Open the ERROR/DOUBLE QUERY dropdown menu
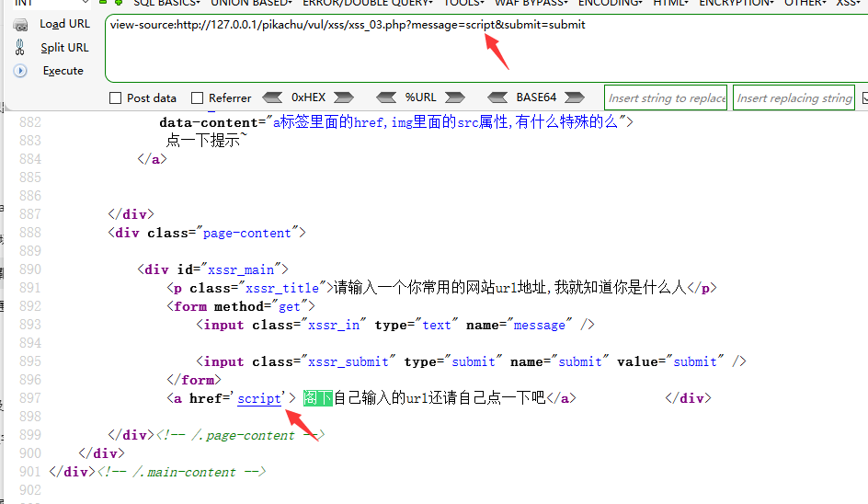 (x=368, y=3)
